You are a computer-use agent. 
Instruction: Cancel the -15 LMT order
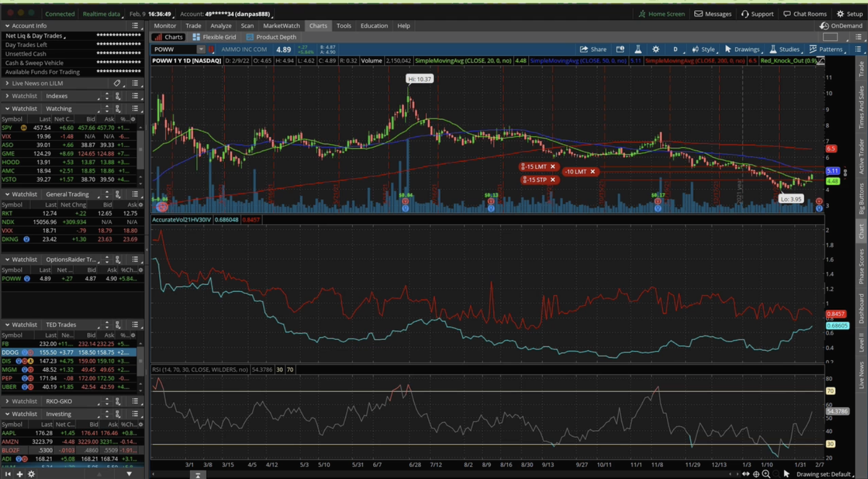coord(553,167)
